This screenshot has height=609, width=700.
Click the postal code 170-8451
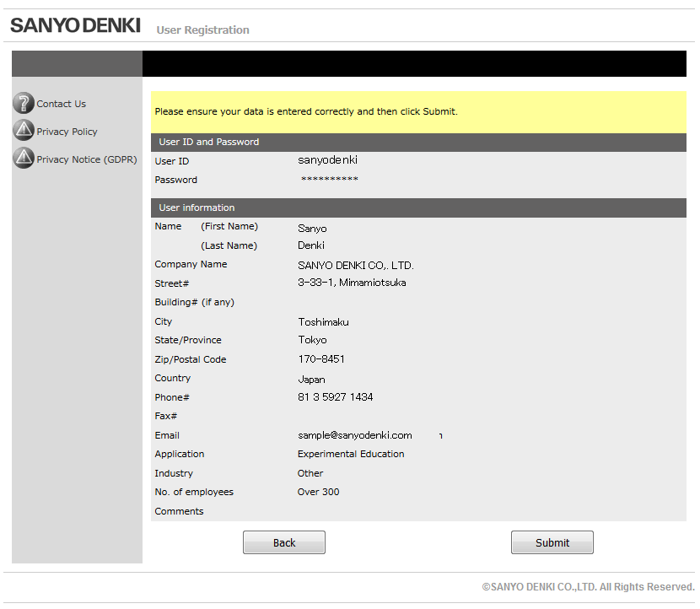pos(321,359)
